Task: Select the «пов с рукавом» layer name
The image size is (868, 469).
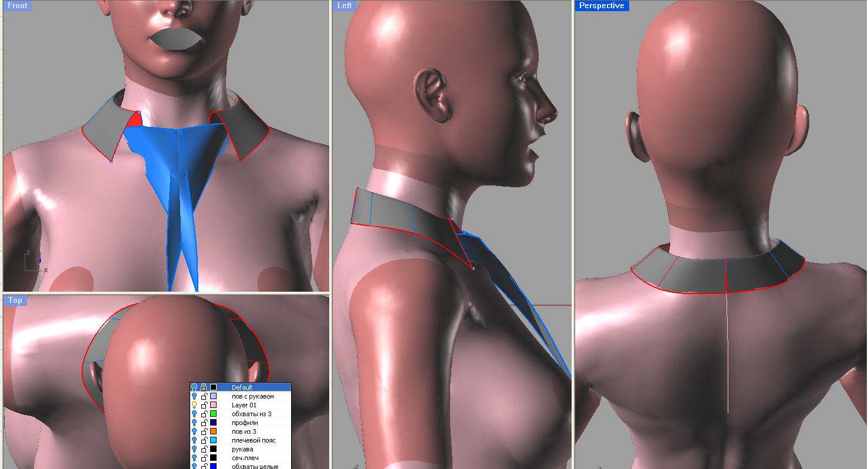Action: (x=253, y=396)
